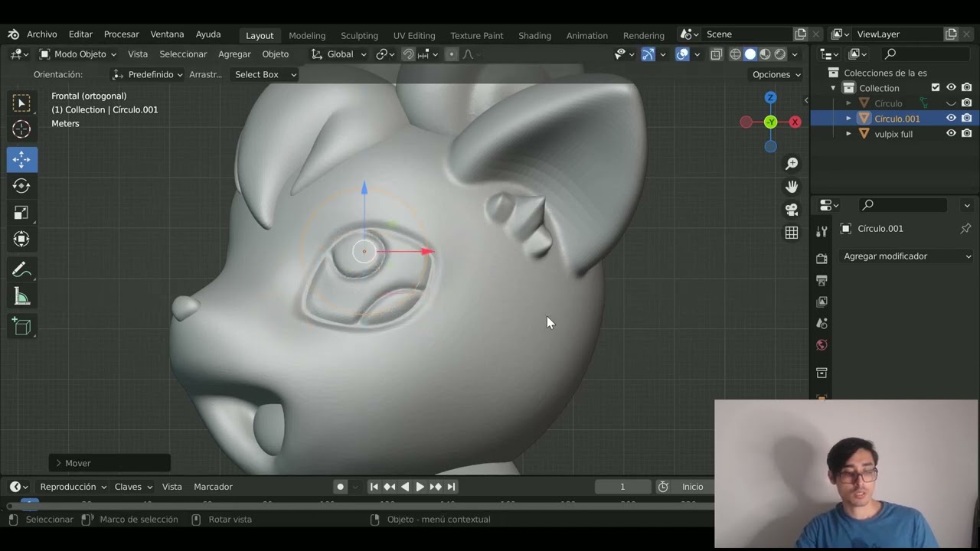Switch to UV Editing workspace tab
Screen dimensions: 980x551
tap(414, 35)
